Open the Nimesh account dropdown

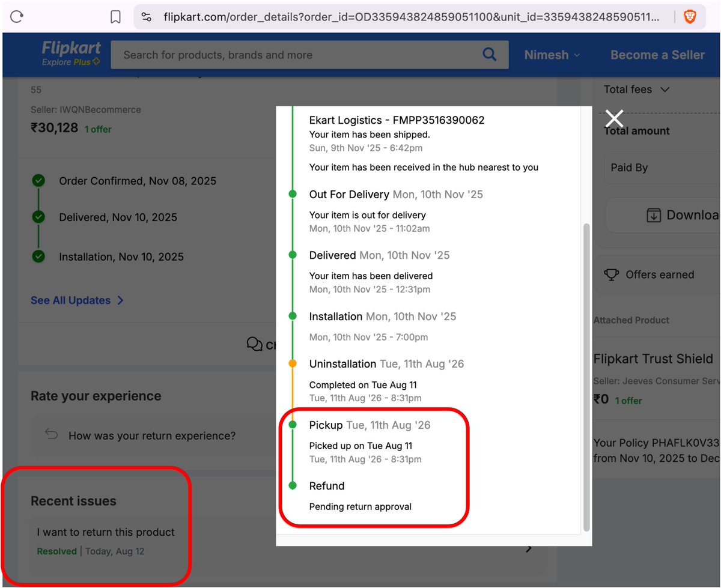pyautogui.click(x=552, y=55)
